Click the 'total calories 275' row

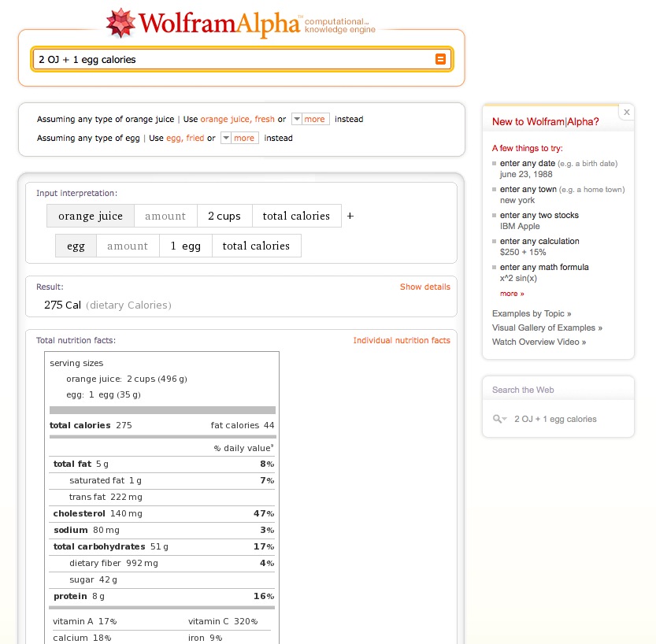click(x=91, y=425)
